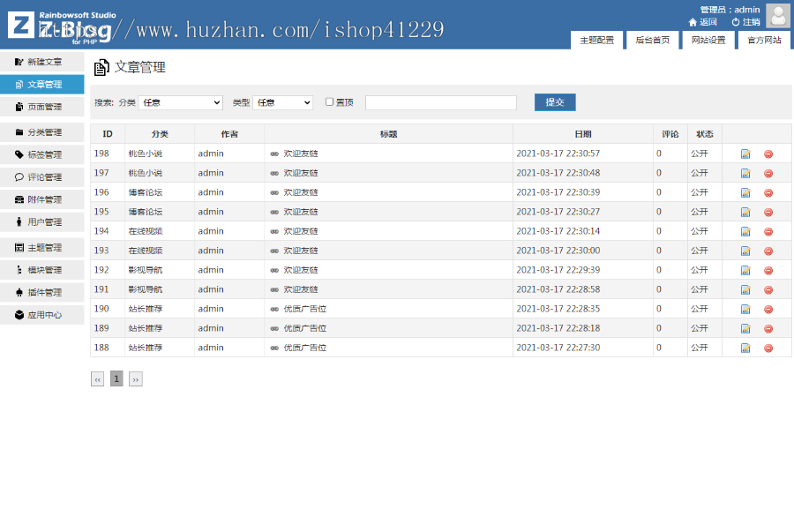
Task: Edit article 195 via pencil icon
Action: pyautogui.click(x=745, y=212)
